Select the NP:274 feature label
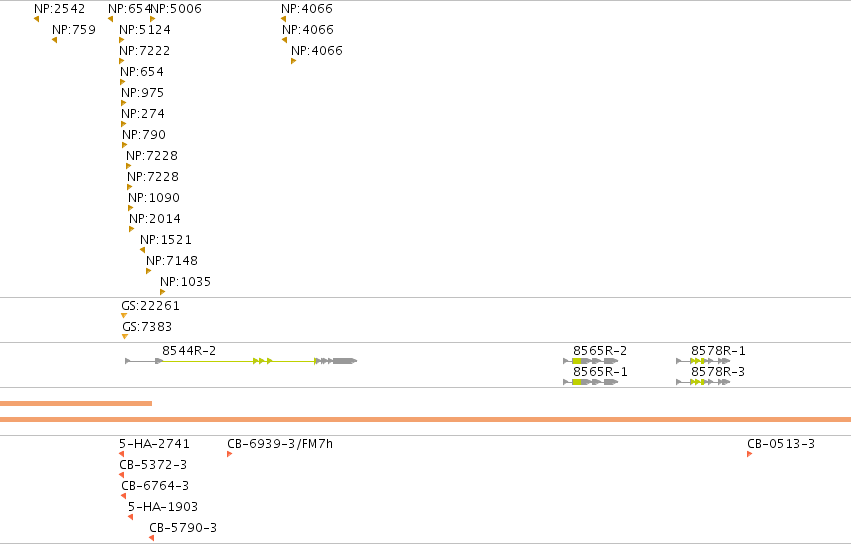The image size is (851, 544). (143, 113)
